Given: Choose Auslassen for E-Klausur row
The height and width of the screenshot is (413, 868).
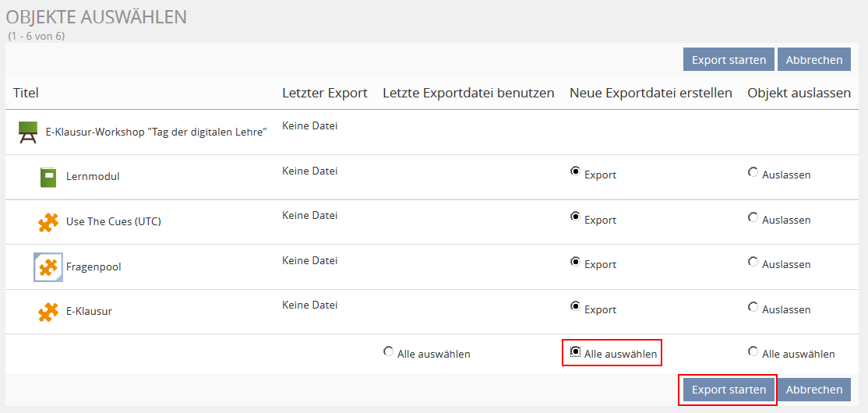Looking at the screenshot, I should [x=753, y=307].
